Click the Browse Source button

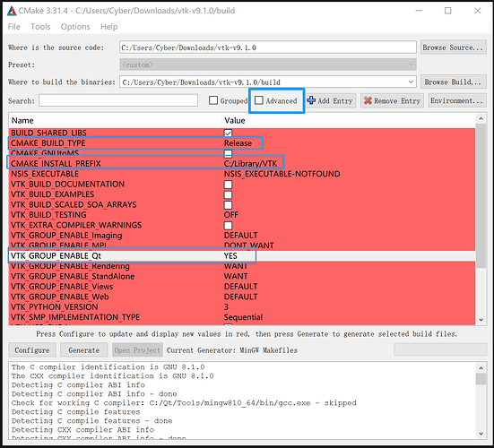click(454, 47)
